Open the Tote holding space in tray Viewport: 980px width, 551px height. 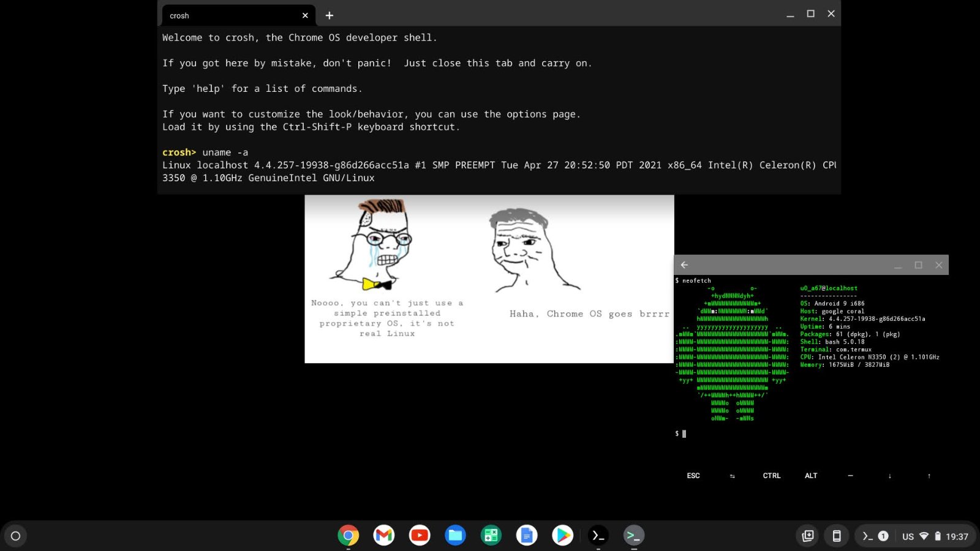(808, 536)
